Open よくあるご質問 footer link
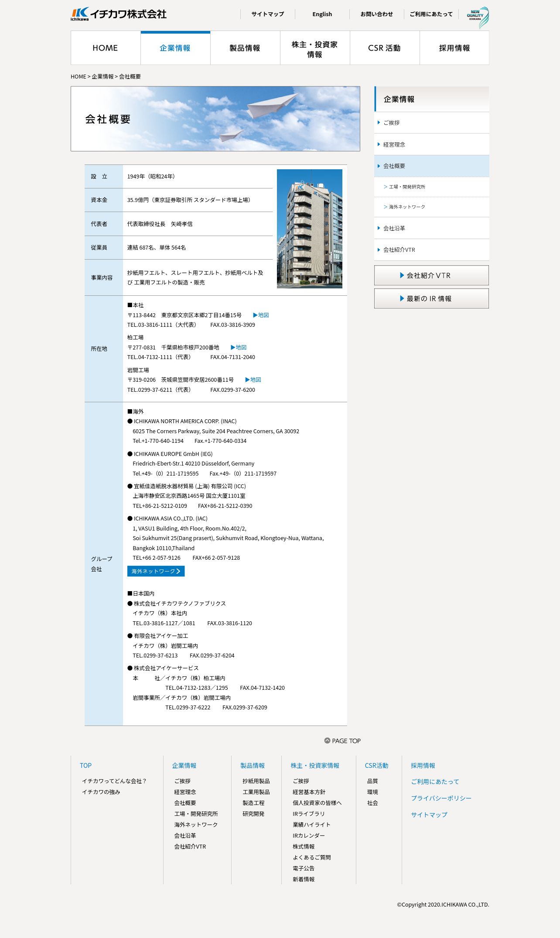Image resolution: width=560 pixels, height=938 pixels. pyautogui.click(x=311, y=857)
